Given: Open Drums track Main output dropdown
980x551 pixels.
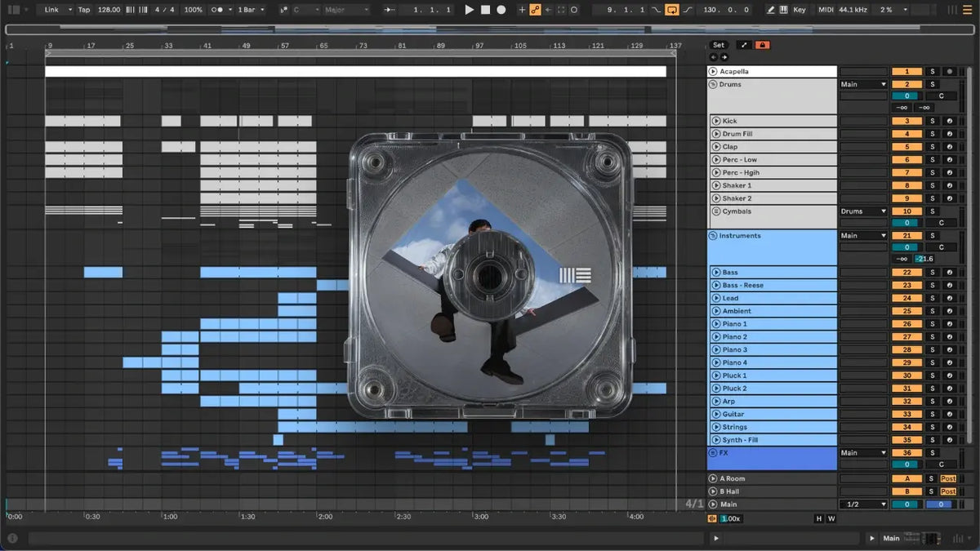Looking at the screenshot, I should coord(863,84).
